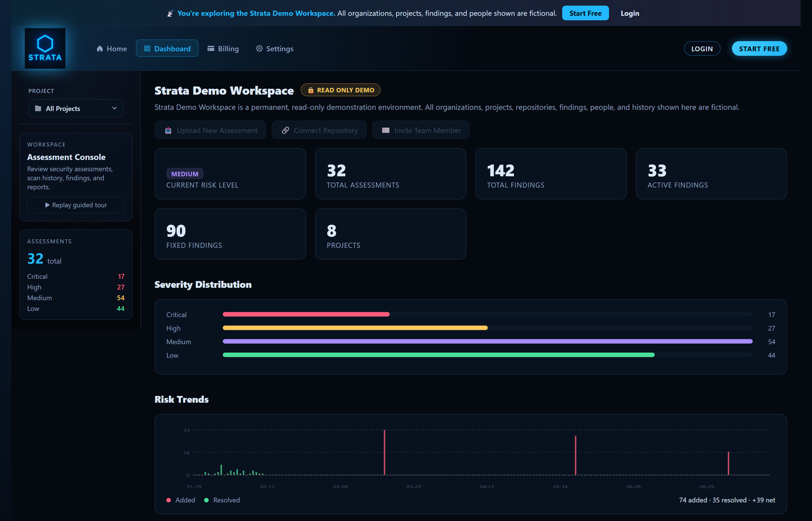This screenshot has height=521, width=812.
Task: Click Low count 44 in sidebar
Action: click(x=121, y=309)
